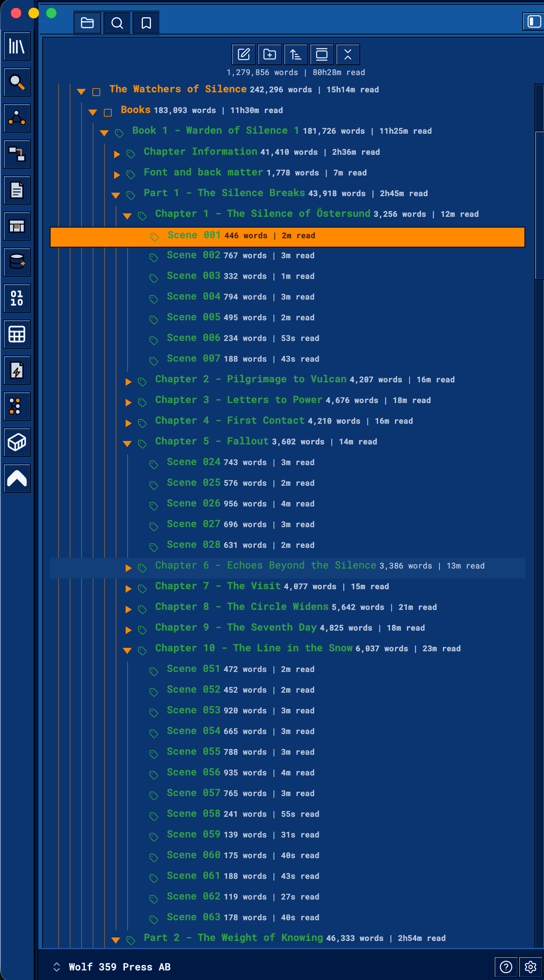Select Scene 026 with 956 words
Viewport: 544px width, 980px height.
point(287,504)
